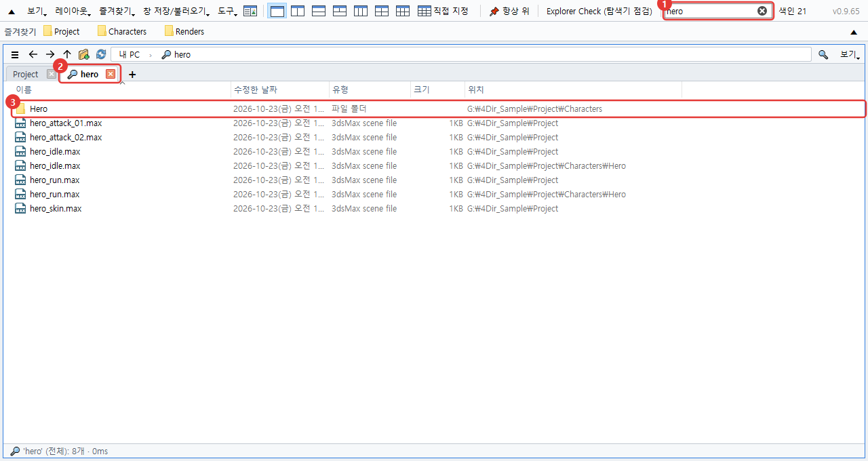
Task: Click MAX file icon of hero_skin.max
Action: [x=20, y=208]
